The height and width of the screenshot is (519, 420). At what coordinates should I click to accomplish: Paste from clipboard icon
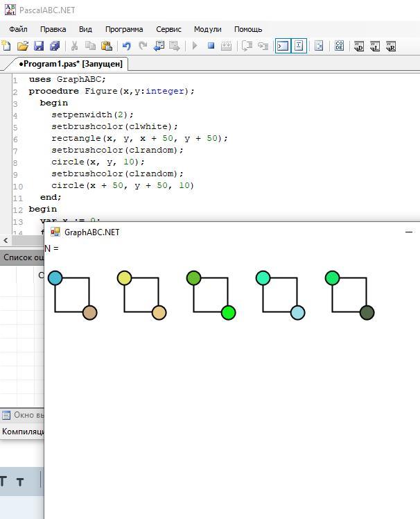click(x=107, y=46)
